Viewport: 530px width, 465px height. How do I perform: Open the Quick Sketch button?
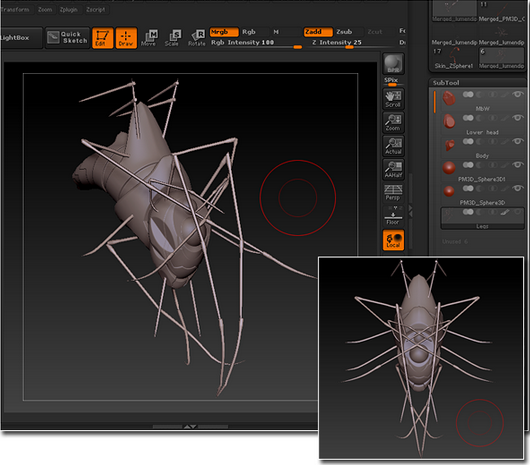(x=68, y=38)
